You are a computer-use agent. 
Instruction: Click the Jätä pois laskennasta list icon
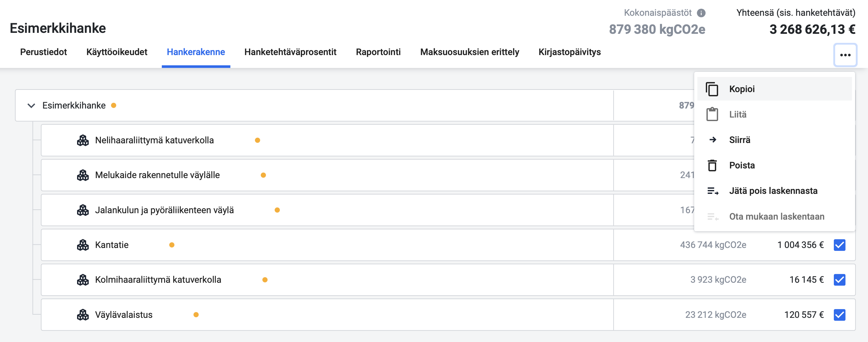(713, 191)
